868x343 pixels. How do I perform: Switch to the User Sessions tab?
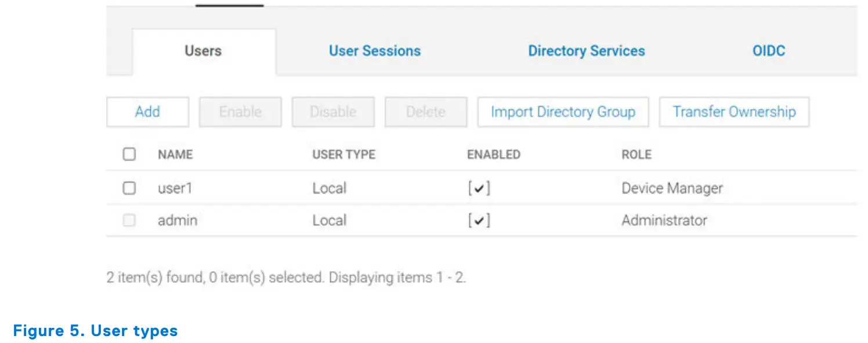[x=374, y=51]
